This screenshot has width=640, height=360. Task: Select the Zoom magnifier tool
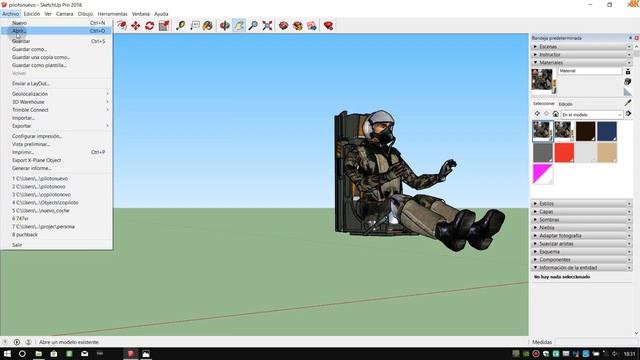pos(253,26)
